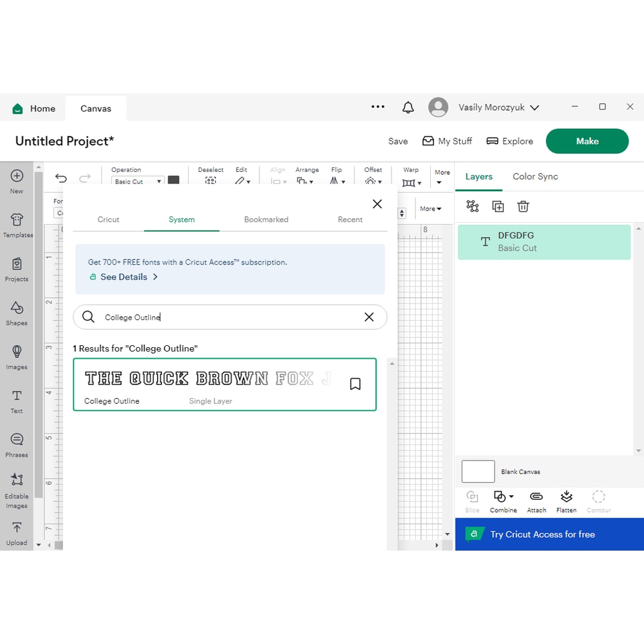The image size is (644, 644).
Task: Click the font search input field
Action: click(225, 317)
